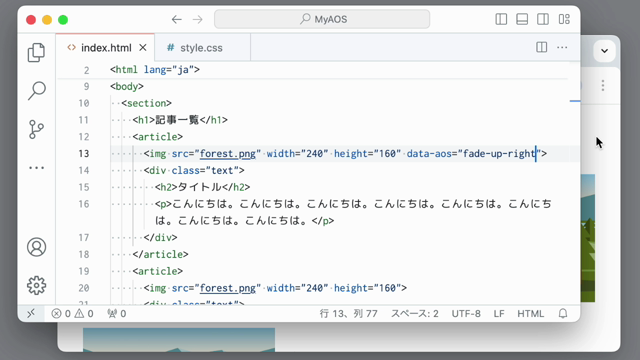
Task: Toggle the primary side bar layout
Action: point(501,19)
